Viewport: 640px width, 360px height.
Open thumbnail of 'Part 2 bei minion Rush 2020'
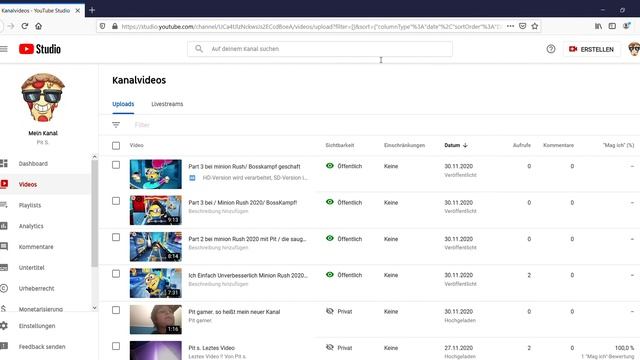pyautogui.click(x=156, y=247)
